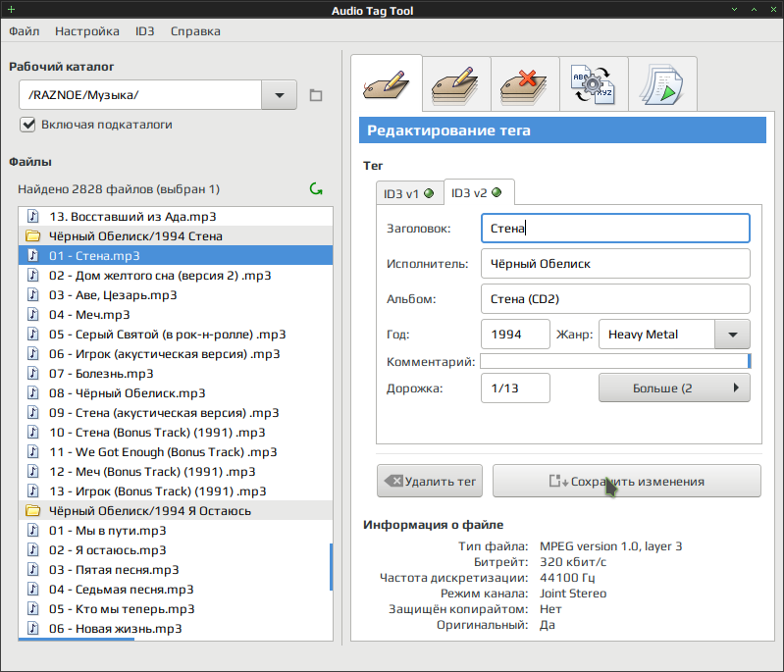784x672 pixels.
Task: Select 11 - We Got Enough (Bonus Track) .mp3
Action: [x=176, y=452]
